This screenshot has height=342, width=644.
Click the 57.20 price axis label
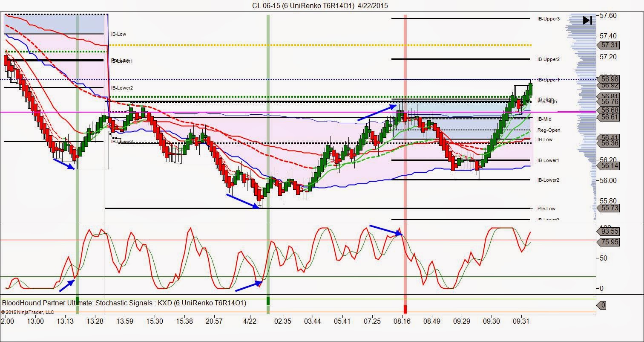608,57
